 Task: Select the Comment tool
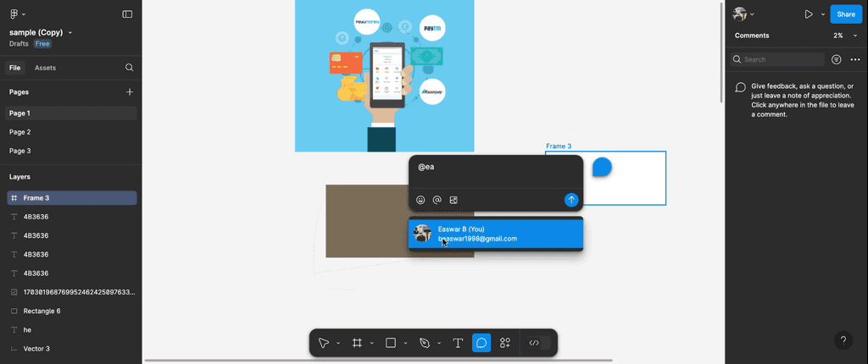pyautogui.click(x=481, y=343)
